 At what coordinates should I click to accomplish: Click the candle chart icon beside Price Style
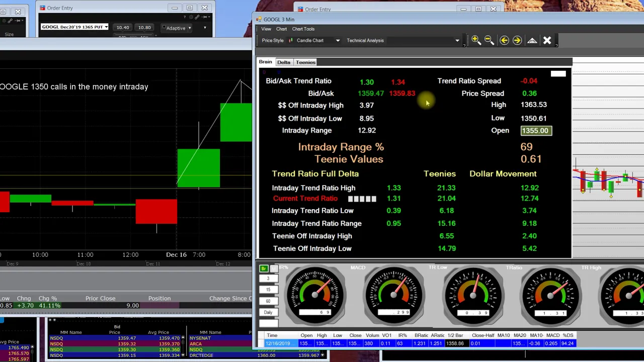coord(290,40)
